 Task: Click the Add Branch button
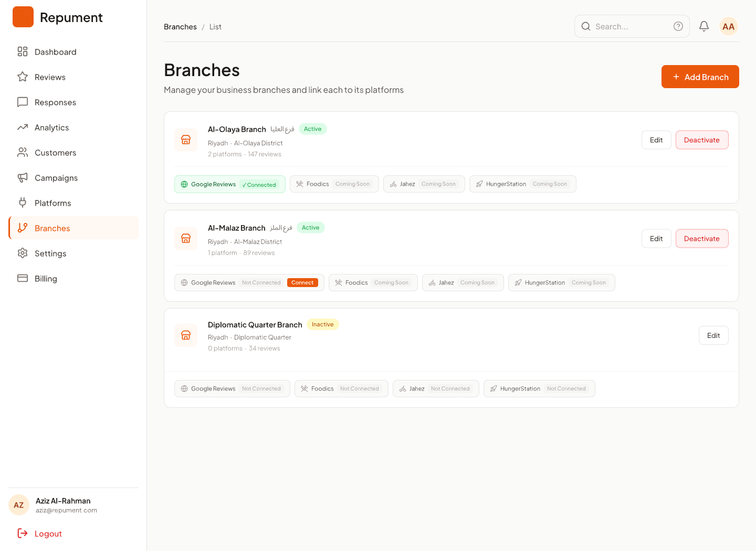tap(700, 77)
